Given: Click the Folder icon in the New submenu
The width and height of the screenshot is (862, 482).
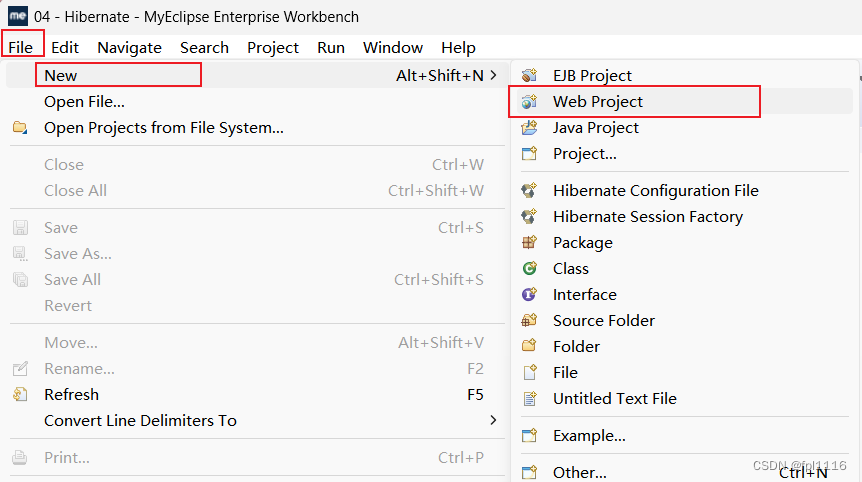Looking at the screenshot, I should tap(529, 346).
